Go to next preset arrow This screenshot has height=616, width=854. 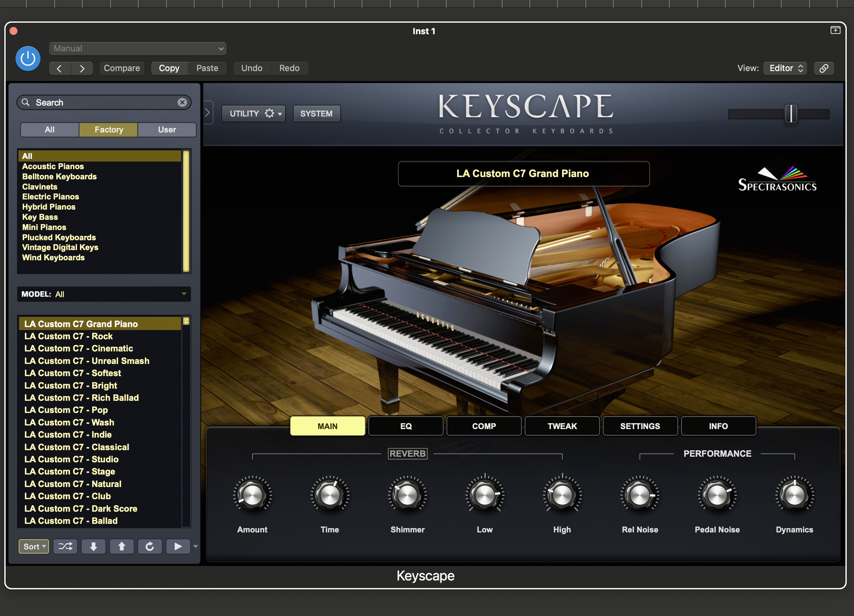[82, 68]
